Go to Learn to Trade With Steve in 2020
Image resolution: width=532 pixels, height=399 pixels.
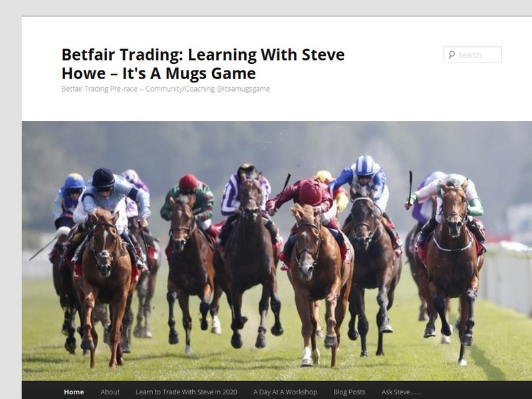[186, 392]
